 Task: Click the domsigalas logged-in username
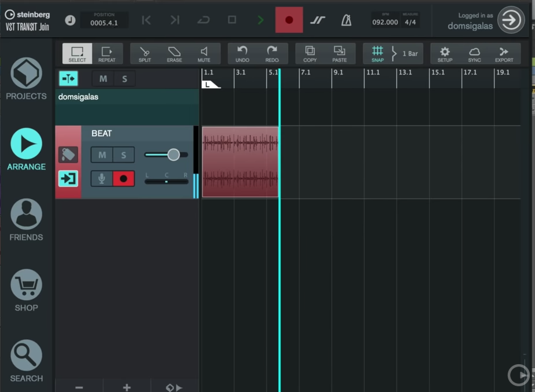pos(470,26)
